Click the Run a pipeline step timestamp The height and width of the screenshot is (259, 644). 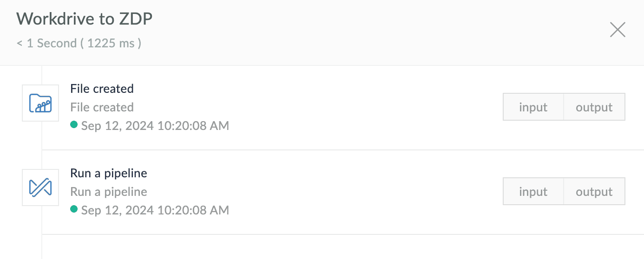[155, 210]
